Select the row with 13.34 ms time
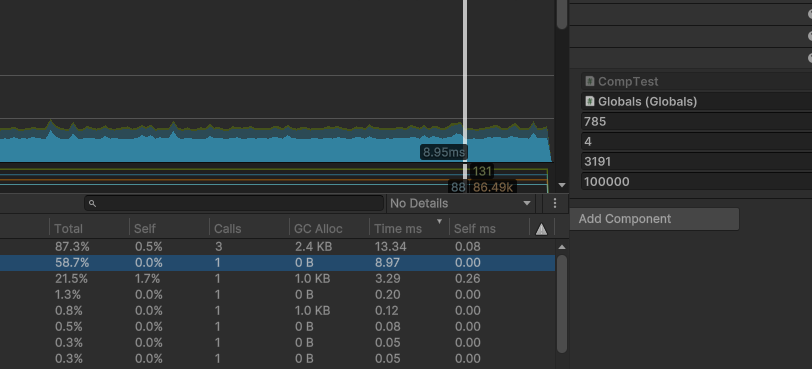The height and width of the screenshot is (369, 812). [278, 247]
